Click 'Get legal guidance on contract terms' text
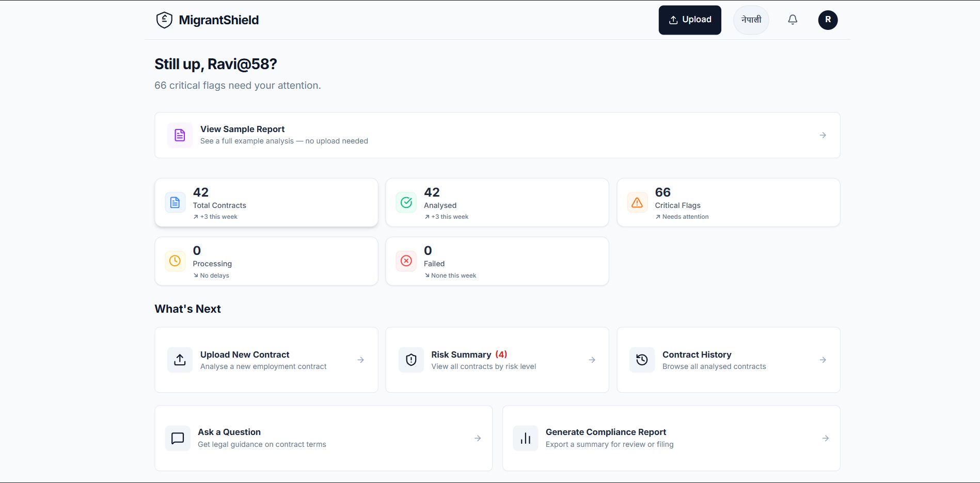Screen dimensions: 980x483 point(262,444)
